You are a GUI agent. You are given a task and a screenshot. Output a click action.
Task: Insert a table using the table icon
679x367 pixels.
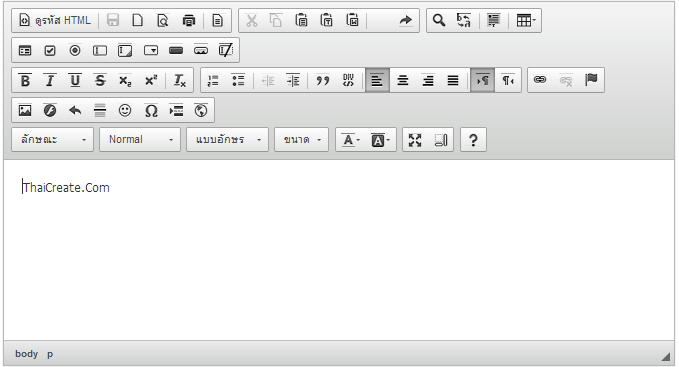coord(526,20)
